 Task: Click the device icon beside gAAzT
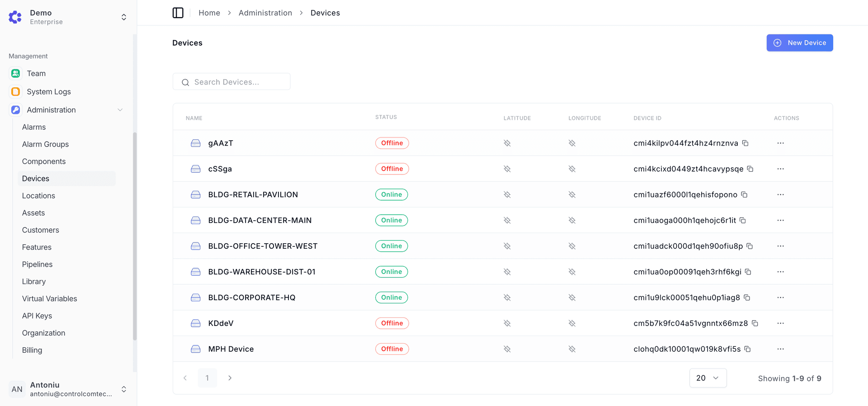click(x=196, y=143)
